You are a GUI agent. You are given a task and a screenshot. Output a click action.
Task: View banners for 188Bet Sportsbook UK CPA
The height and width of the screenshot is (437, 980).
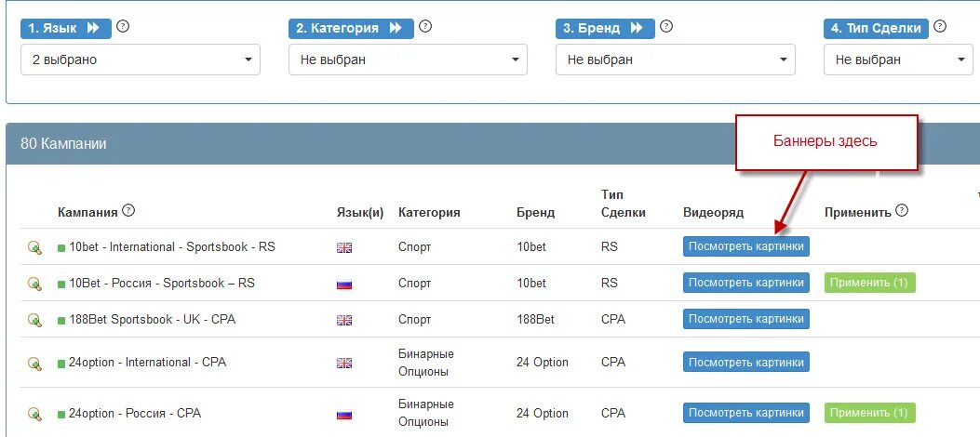click(x=746, y=319)
